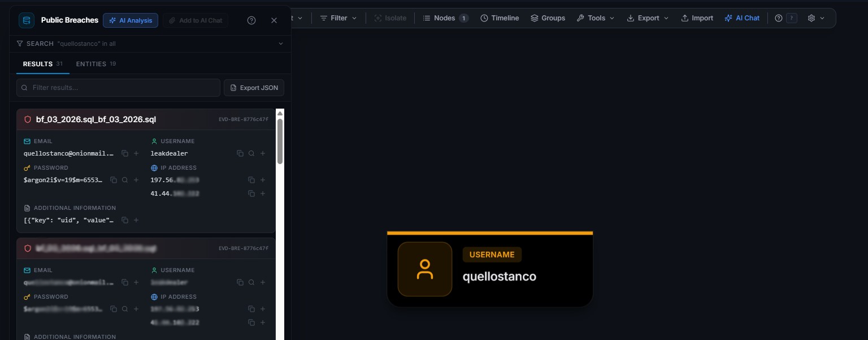The width and height of the screenshot is (868, 340).
Task: Click the scrollbar up arrow
Action: click(280, 113)
